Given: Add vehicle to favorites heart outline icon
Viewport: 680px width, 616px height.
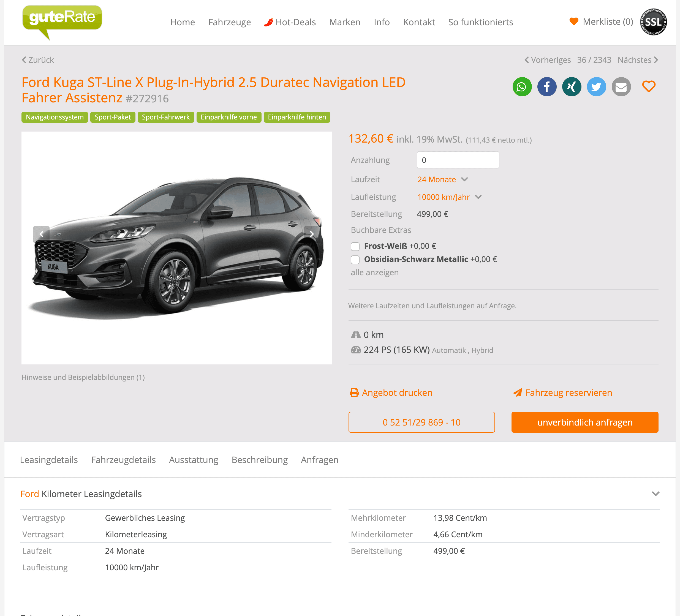Looking at the screenshot, I should 649,86.
